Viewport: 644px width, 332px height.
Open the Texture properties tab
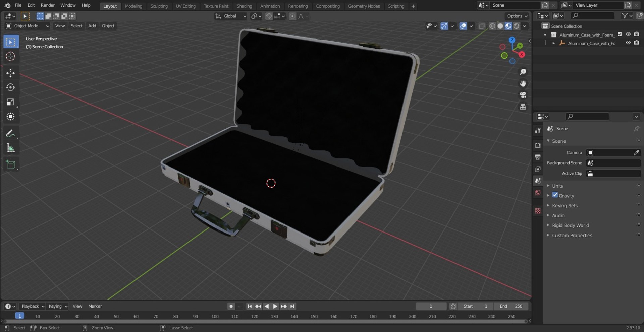(x=538, y=211)
